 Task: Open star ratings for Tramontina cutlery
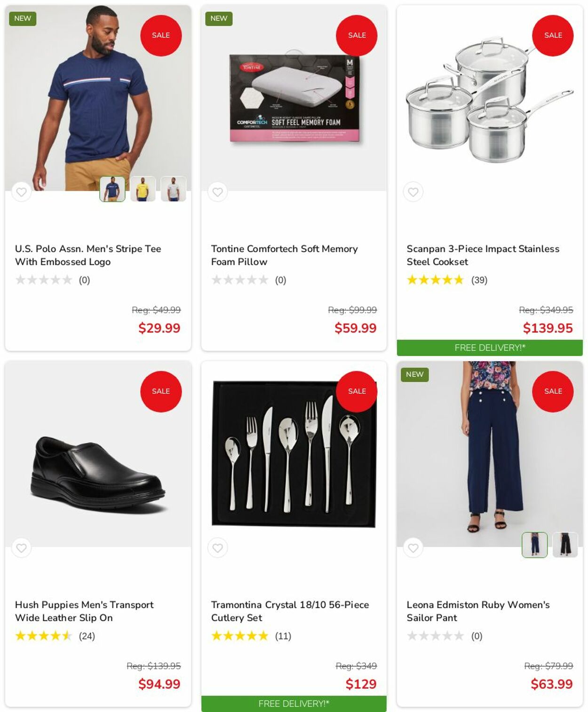coord(240,636)
